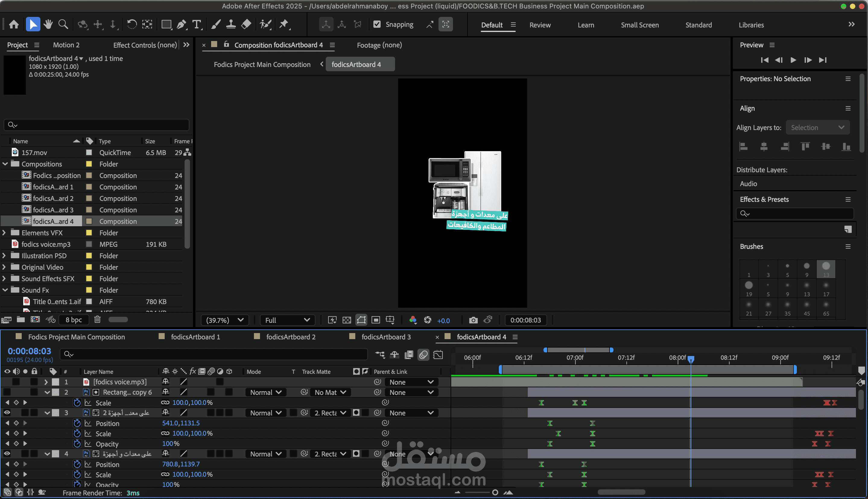
Task: Click the timeline zoom slider handle
Action: [495, 492]
